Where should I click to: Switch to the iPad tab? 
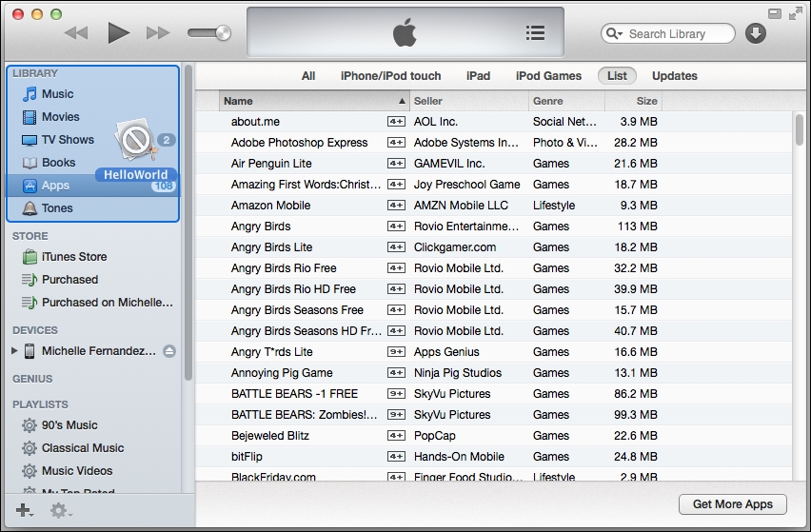pyautogui.click(x=478, y=76)
